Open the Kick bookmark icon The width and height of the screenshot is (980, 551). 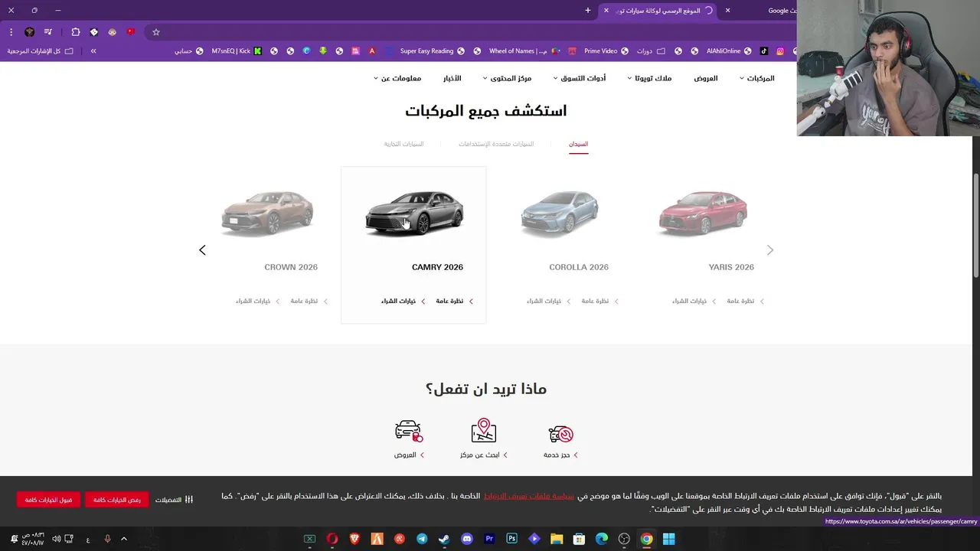[x=258, y=51]
